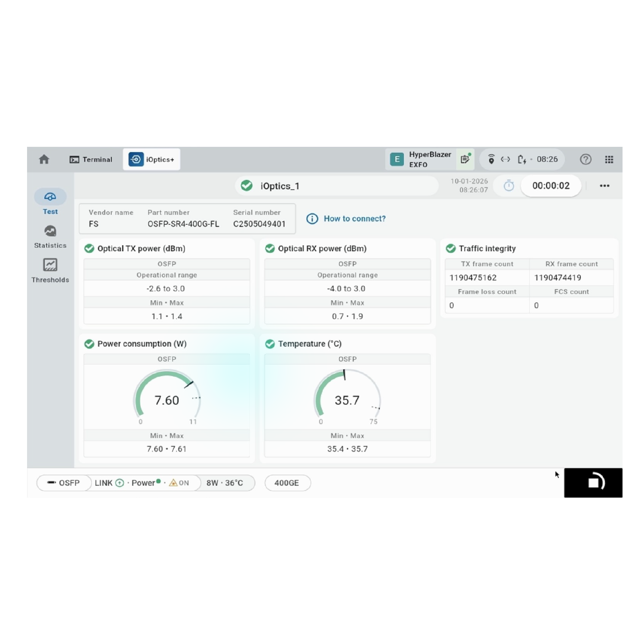Click the Traffic integrity status checkmark
The width and height of the screenshot is (644, 644).
[x=451, y=249]
